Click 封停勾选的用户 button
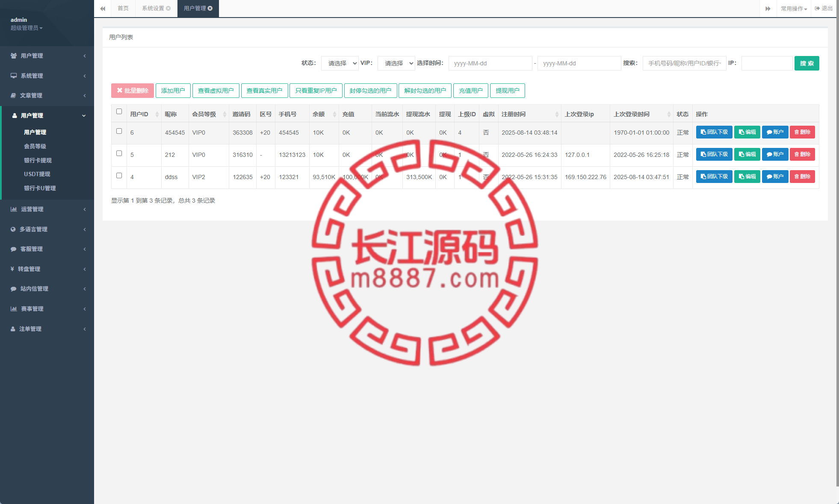The width and height of the screenshot is (839, 504). (x=370, y=91)
